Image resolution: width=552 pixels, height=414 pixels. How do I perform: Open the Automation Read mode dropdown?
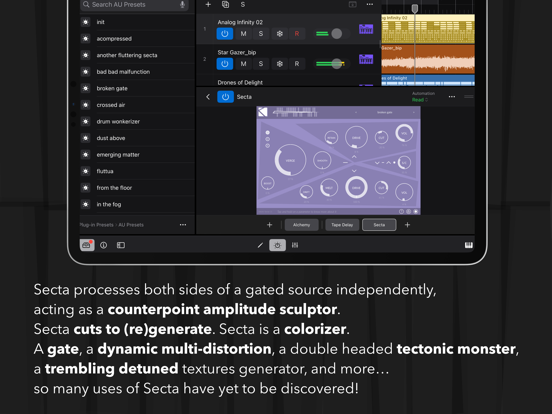[x=420, y=100]
